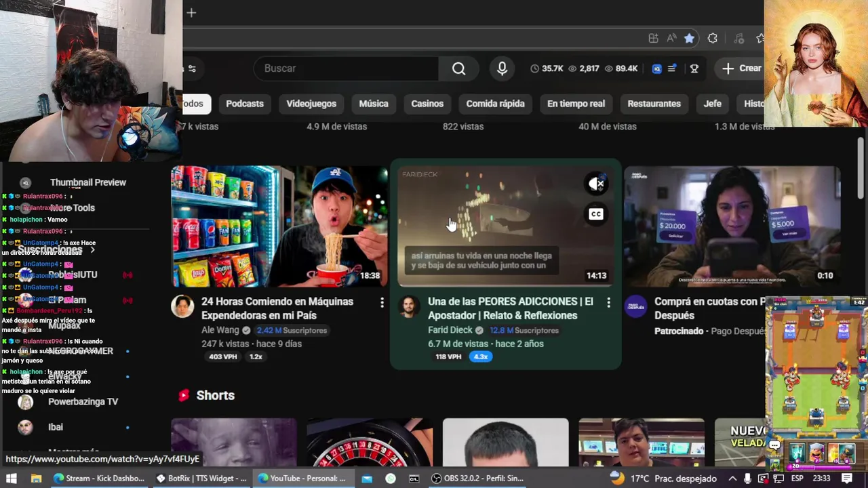Open options menu for Farid Dieck video
This screenshot has height=488, width=868.
point(608,303)
